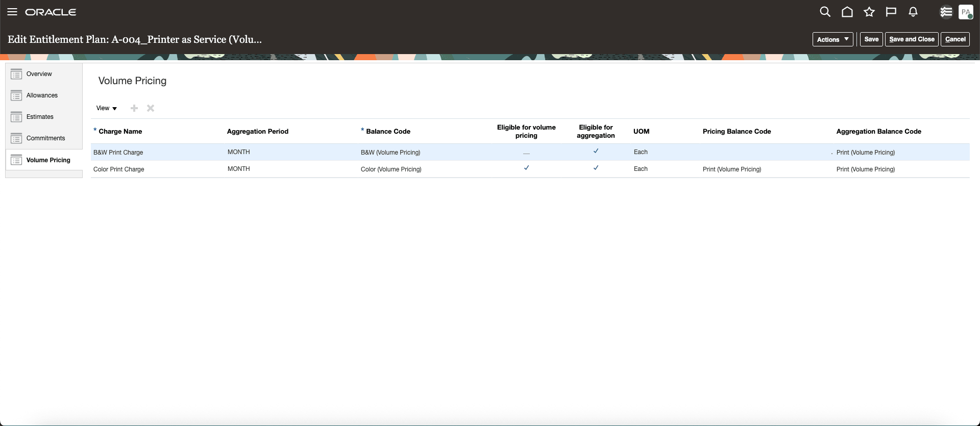Click the Oracle logo

[x=51, y=12]
